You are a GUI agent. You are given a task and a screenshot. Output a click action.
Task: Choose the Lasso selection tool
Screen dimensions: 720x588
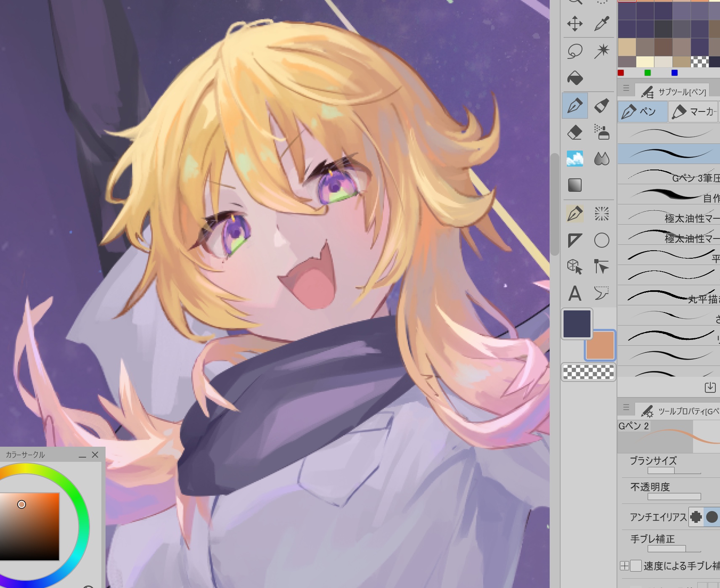point(574,51)
